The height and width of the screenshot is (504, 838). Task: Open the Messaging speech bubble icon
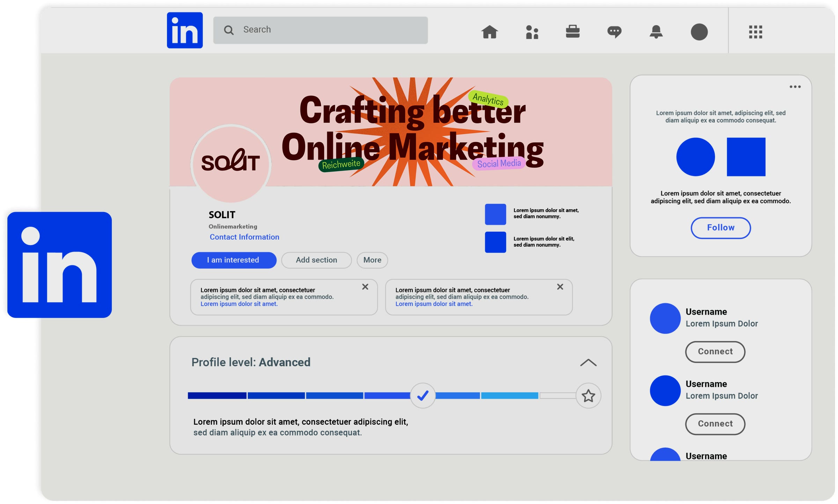coord(614,32)
